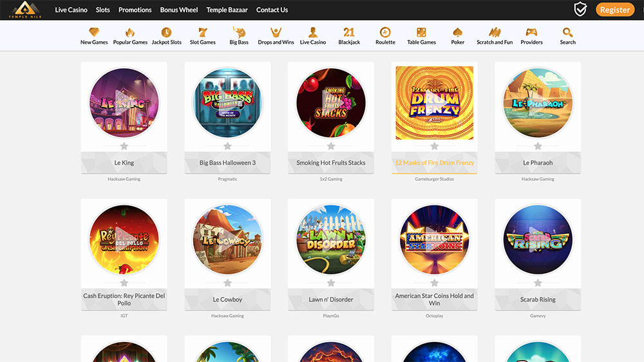Open the Lawn n' Disorder title link
The image size is (644, 362).
click(331, 300)
